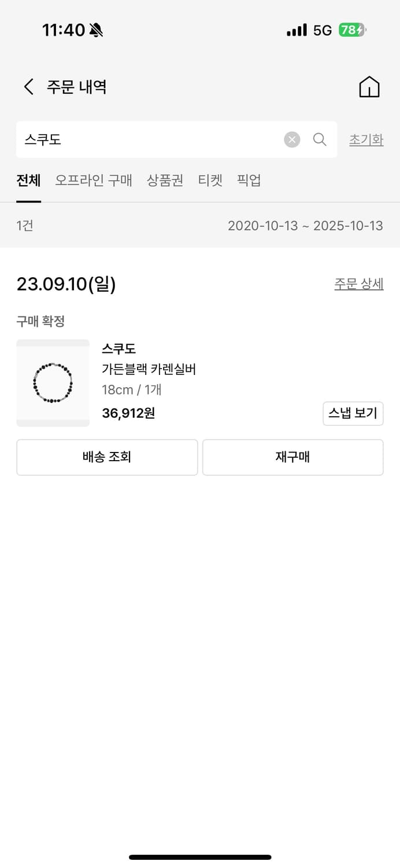
Task: Open the 상품권 tab
Action: [165, 181]
